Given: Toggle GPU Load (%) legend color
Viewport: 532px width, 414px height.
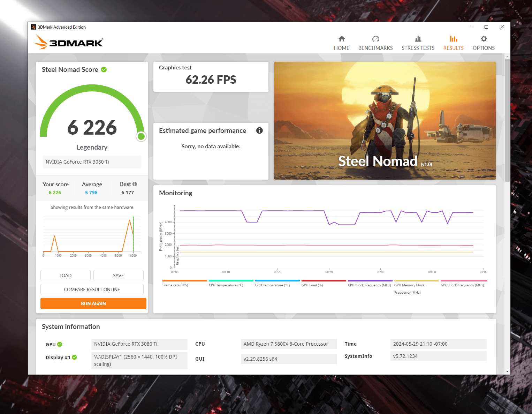Looking at the screenshot, I should [x=324, y=280].
